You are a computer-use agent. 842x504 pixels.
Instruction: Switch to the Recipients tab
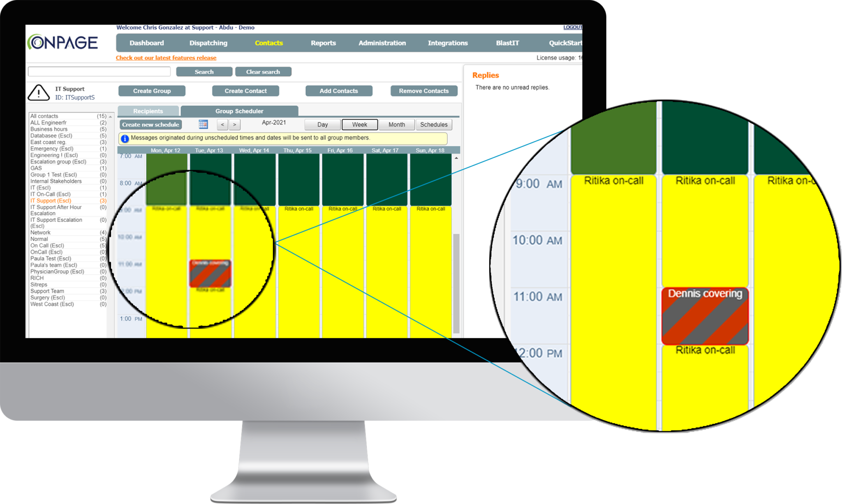(x=148, y=110)
